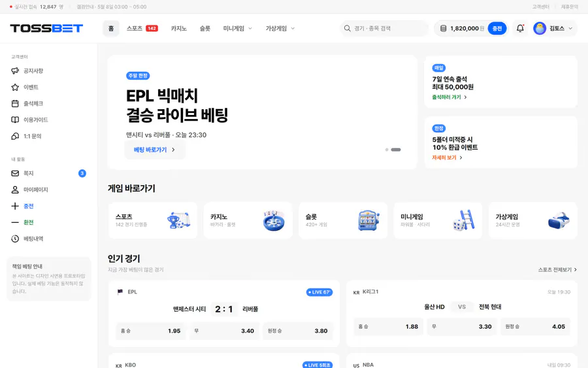Click the 김토스 profile avatar
The width and height of the screenshot is (588, 368).
[x=540, y=29]
